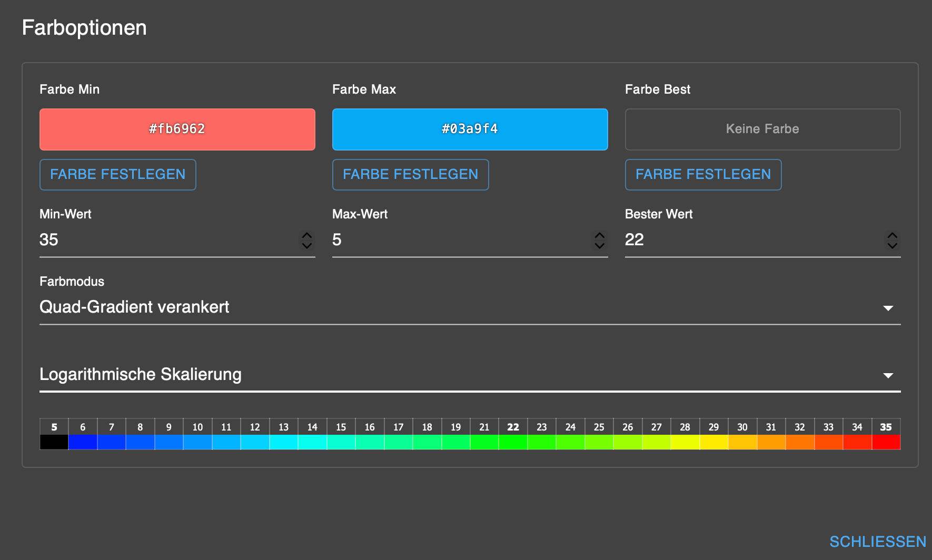The width and height of the screenshot is (932, 560).
Task: Open the Farbmodus dropdown Quad-Gradient verankert
Action: (470, 307)
